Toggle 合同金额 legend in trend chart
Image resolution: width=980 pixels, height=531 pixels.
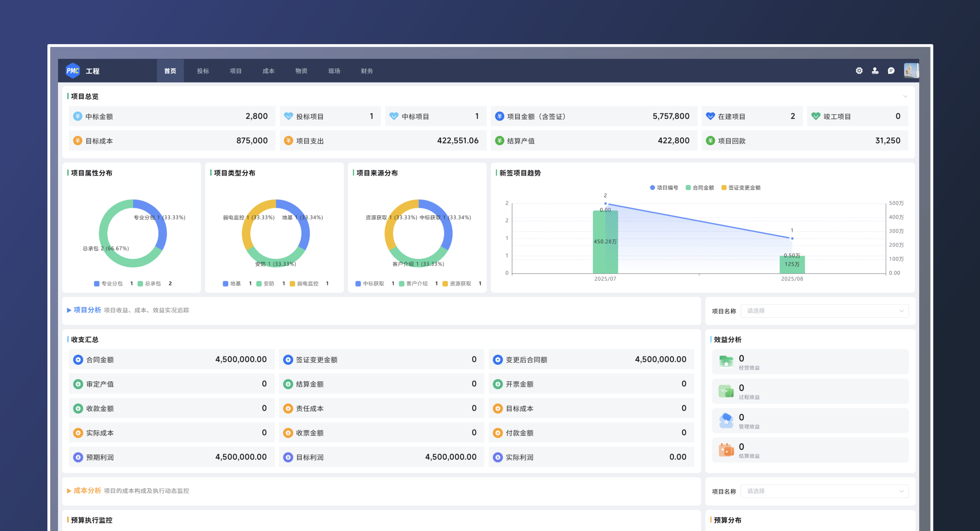click(700, 188)
